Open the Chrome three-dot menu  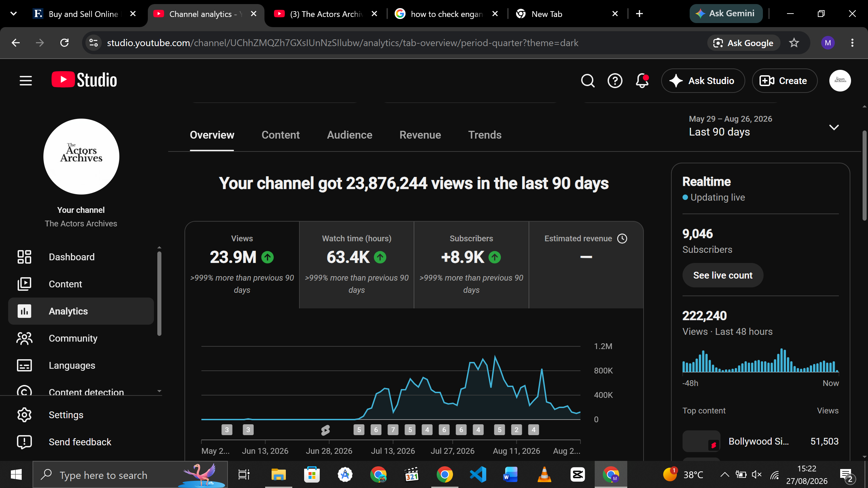pos(852,43)
